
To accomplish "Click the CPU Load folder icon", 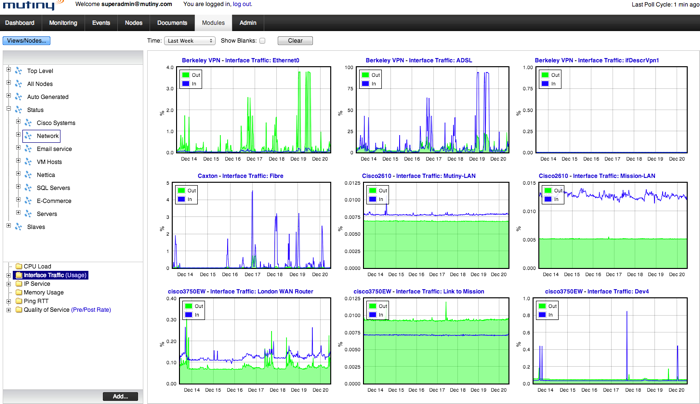I will [19, 266].
